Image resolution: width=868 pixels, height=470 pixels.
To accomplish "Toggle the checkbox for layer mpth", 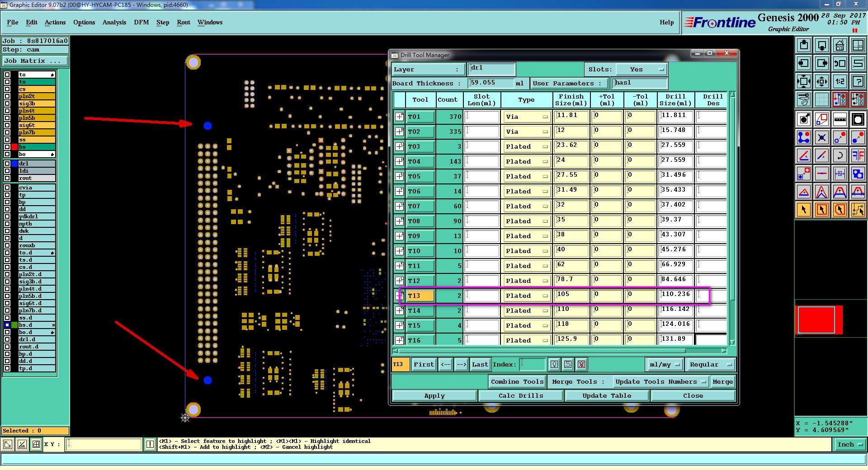I will coord(7,224).
